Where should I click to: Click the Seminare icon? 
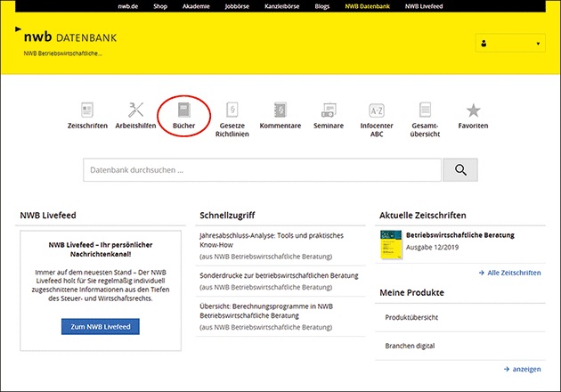(x=329, y=110)
